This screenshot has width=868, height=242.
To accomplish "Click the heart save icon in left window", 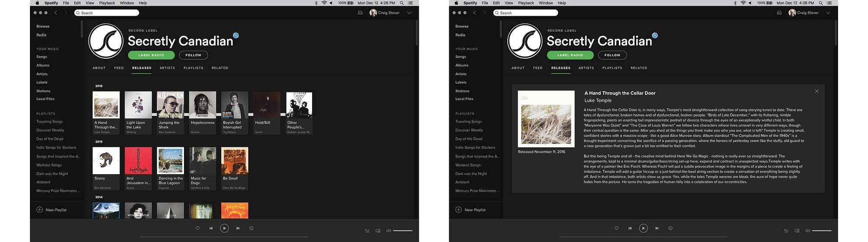I will pyautogui.click(x=197, y=228).
